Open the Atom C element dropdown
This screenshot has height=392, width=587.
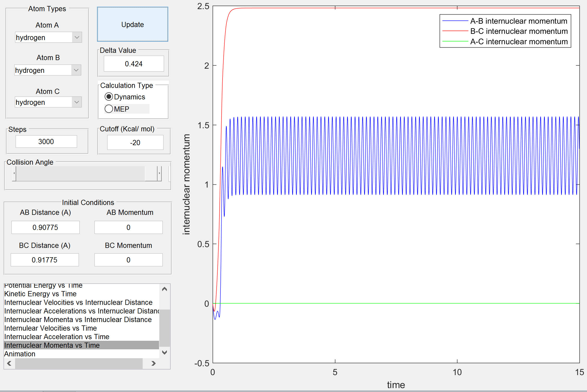[77, 102]
